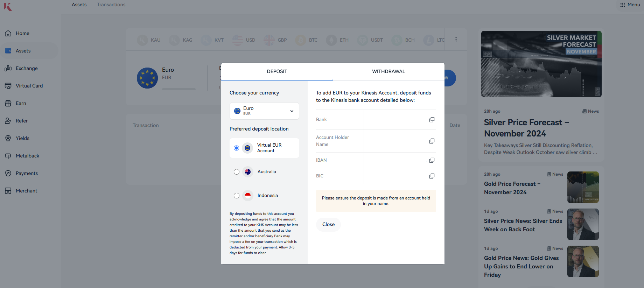
Task: Open the top-right Menu
Action: (630, 5)
